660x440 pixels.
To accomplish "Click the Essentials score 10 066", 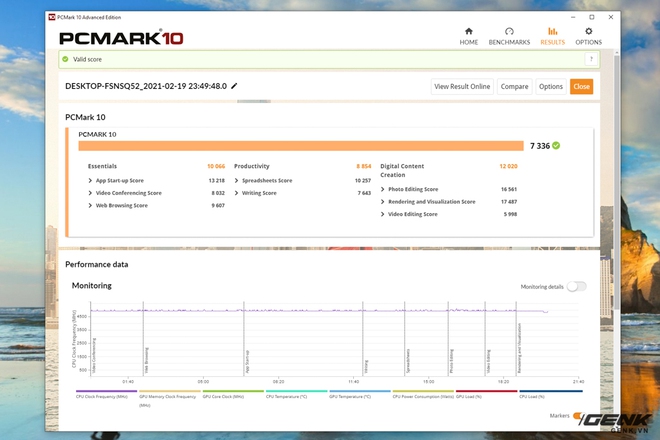I will pyautogui.click(x=216, y=166).
